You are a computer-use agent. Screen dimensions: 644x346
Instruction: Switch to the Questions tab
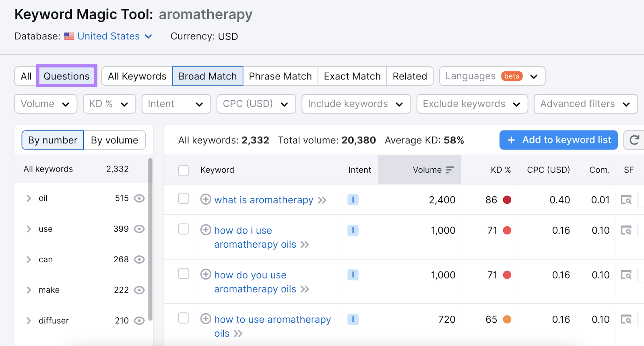coord(66,76)
